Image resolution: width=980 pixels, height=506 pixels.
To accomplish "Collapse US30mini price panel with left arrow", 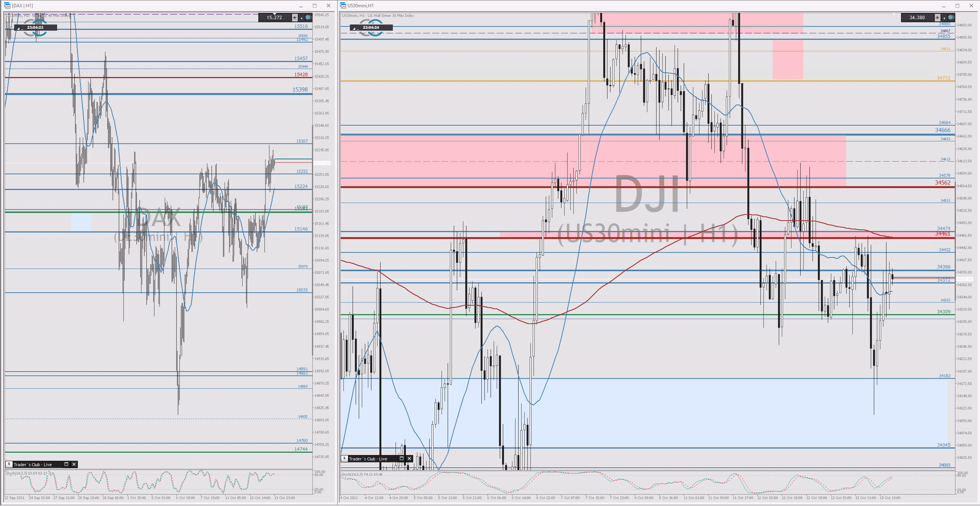I will pyautogui.click(x=944, y=17).
